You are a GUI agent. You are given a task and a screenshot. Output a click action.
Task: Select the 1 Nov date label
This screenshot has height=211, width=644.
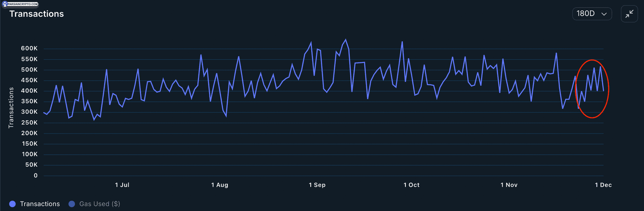(x=509, y=185)
